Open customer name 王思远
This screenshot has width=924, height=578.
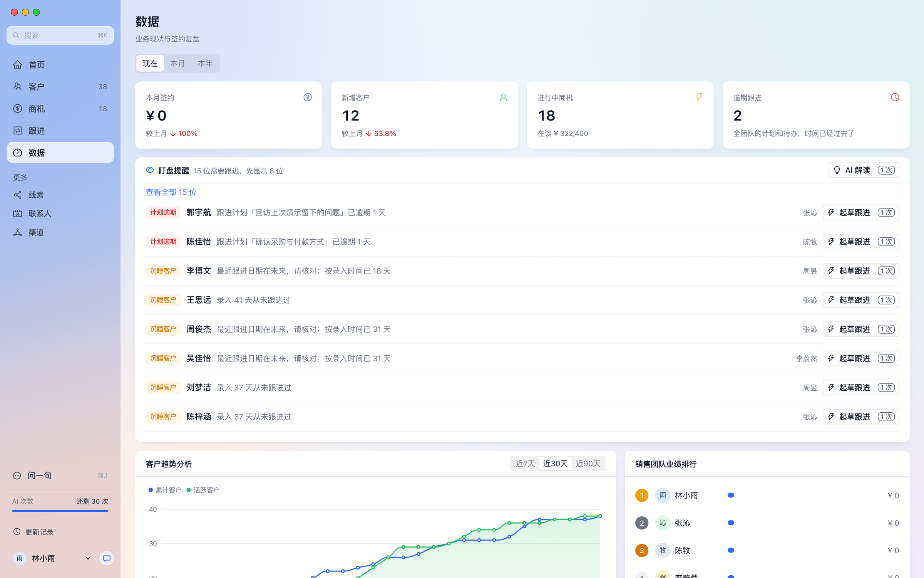[199, 300]
